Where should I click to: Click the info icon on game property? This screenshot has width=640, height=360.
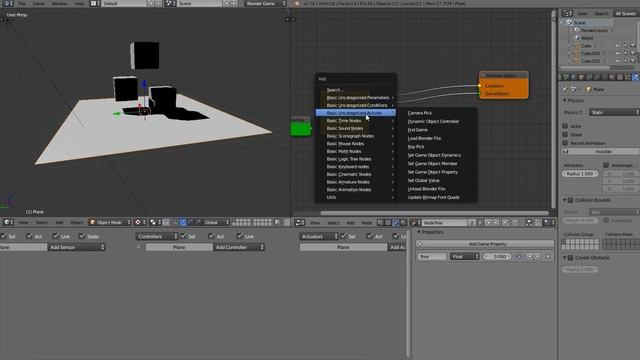pyautogui.click(x=519, y=257)
